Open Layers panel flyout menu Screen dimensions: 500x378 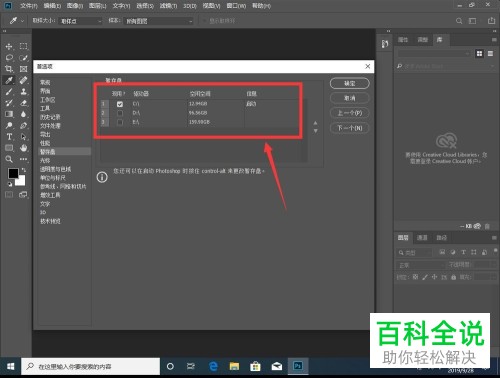pyautogui.click(x=494, y=238)
